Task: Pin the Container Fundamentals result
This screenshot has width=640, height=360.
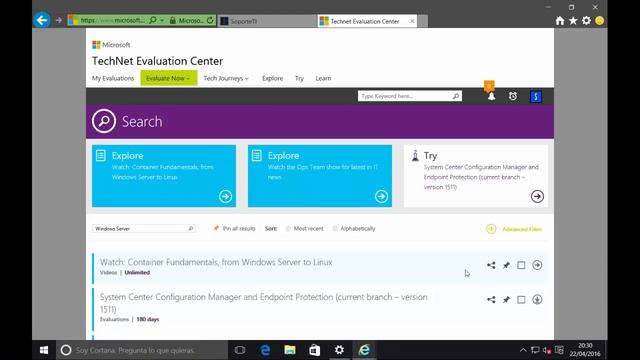Action: [x=506, y=265]
